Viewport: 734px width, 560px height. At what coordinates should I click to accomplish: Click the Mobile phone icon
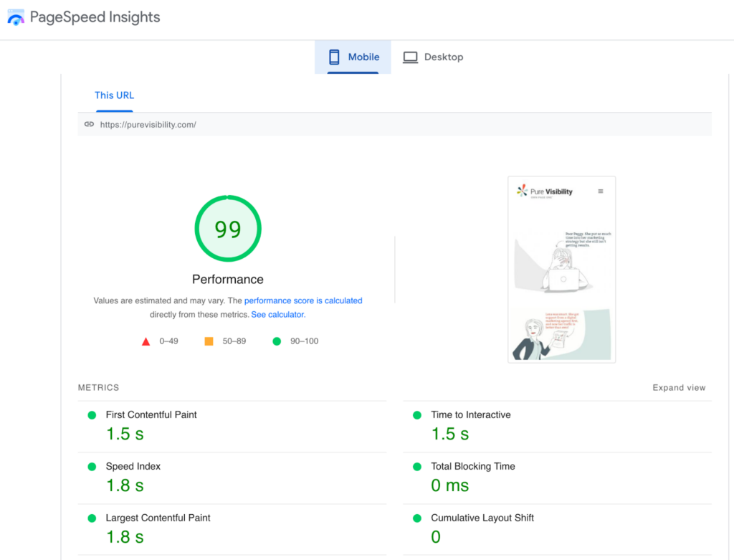[x=334, y=57]
